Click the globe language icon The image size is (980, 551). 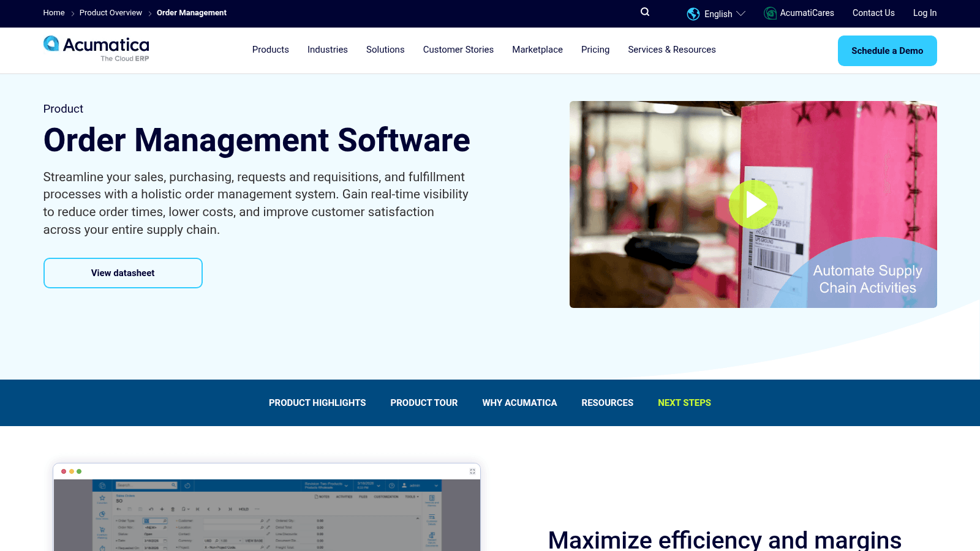click(x=693, y=13)
